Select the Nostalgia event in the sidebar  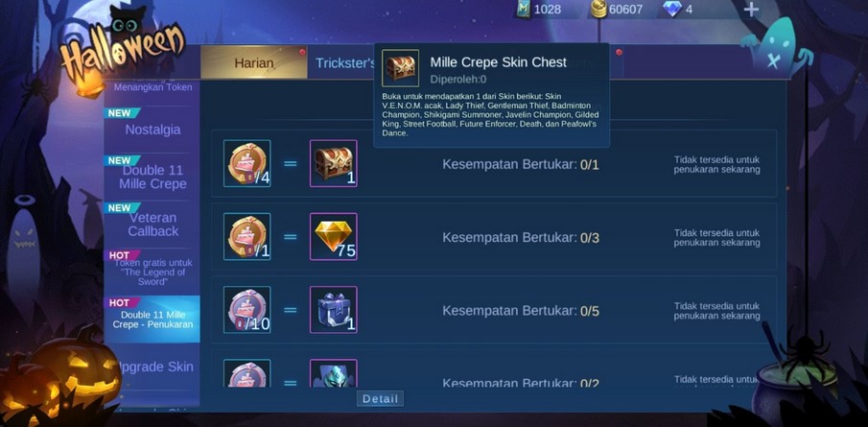pos(152,129)
